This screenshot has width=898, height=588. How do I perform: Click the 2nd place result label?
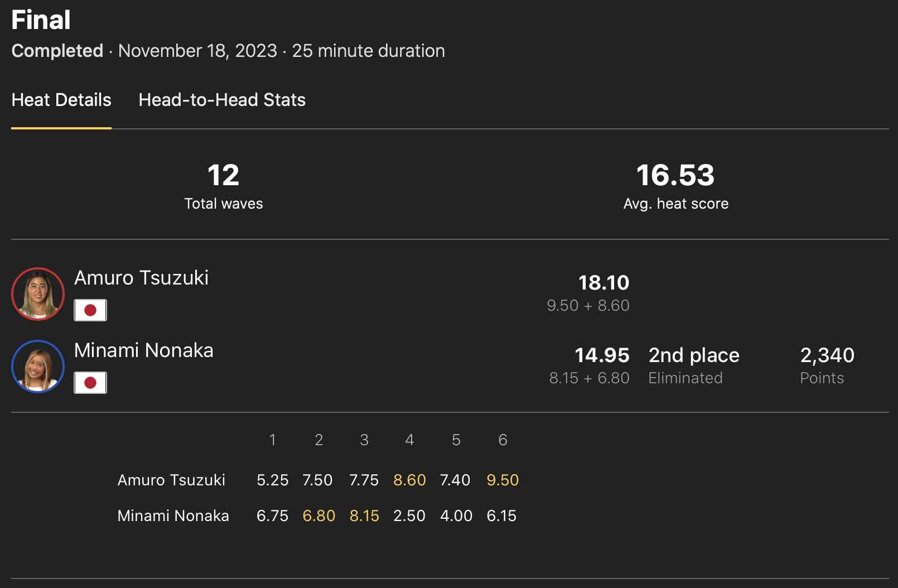point(694,355)
